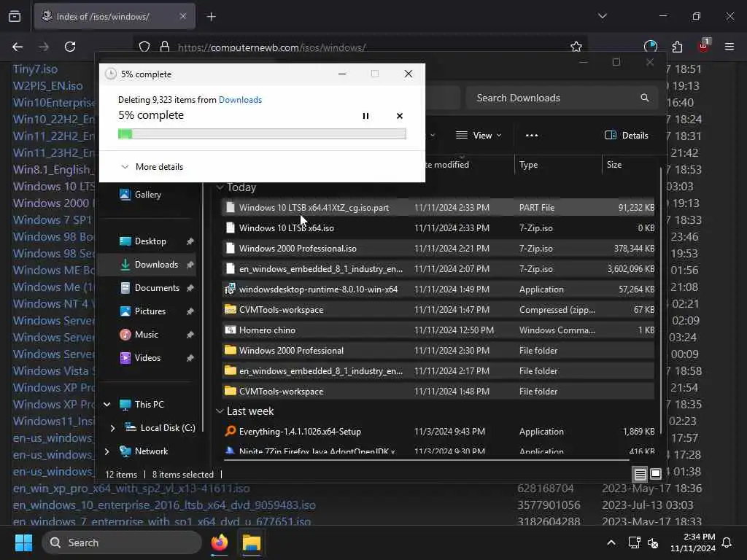Image resolution: width=747 pixels, height=560 pixels.
Task: Open File Explorer from the taskbar
Action: point(252,542)
